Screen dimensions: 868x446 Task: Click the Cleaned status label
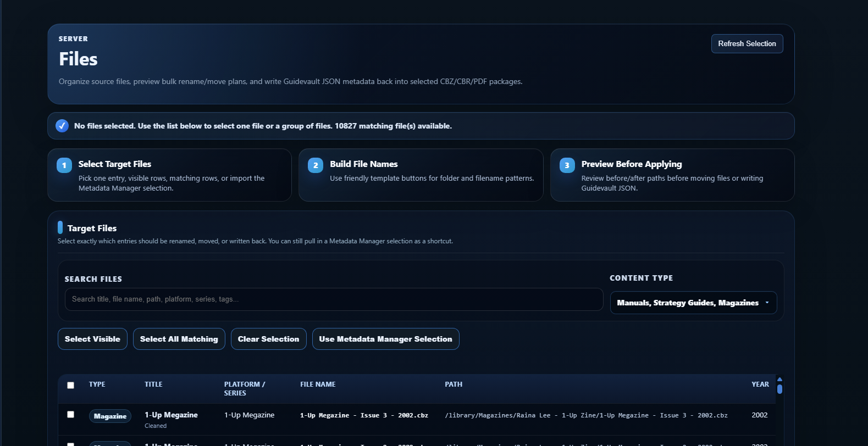pos(156,426)
